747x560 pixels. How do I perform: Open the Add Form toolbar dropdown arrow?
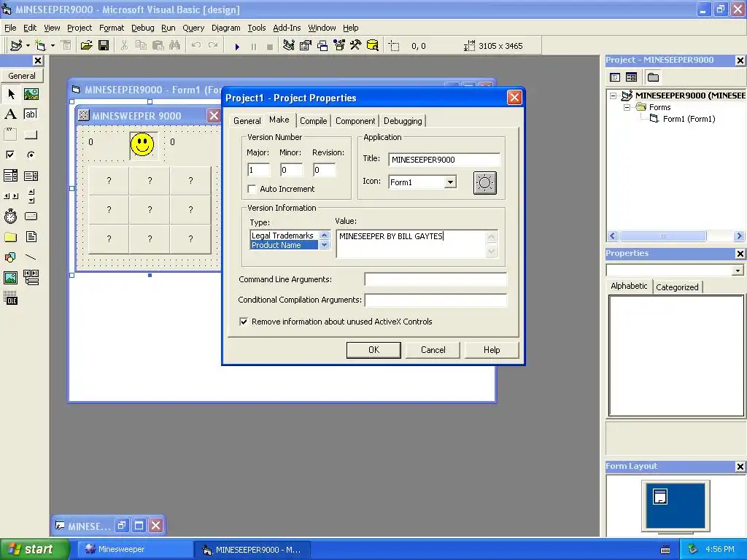53,46
